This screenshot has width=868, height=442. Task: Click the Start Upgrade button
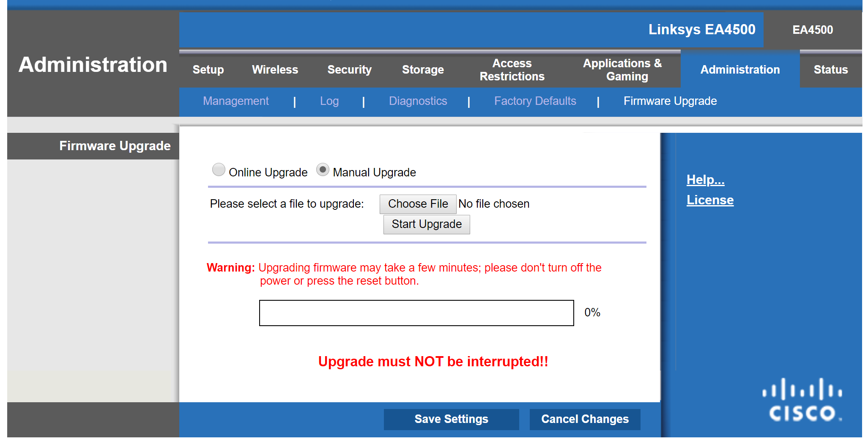coord(427,224)
